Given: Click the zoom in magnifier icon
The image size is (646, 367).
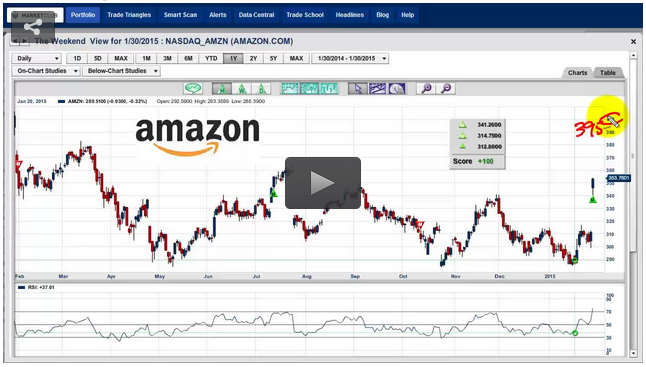Looking at the screenshot, I should pos(426,88).
